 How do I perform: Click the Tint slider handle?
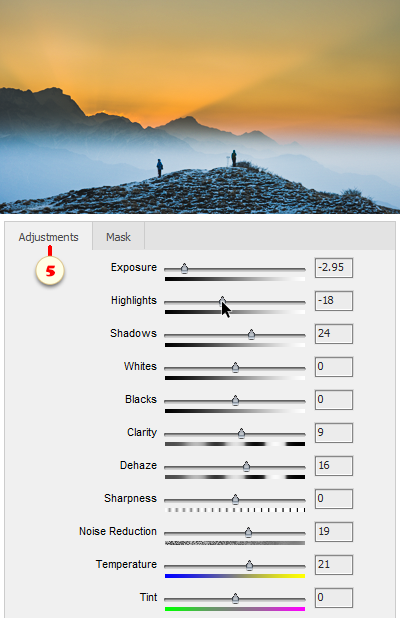pyautogui.click(x=235, y=599)
